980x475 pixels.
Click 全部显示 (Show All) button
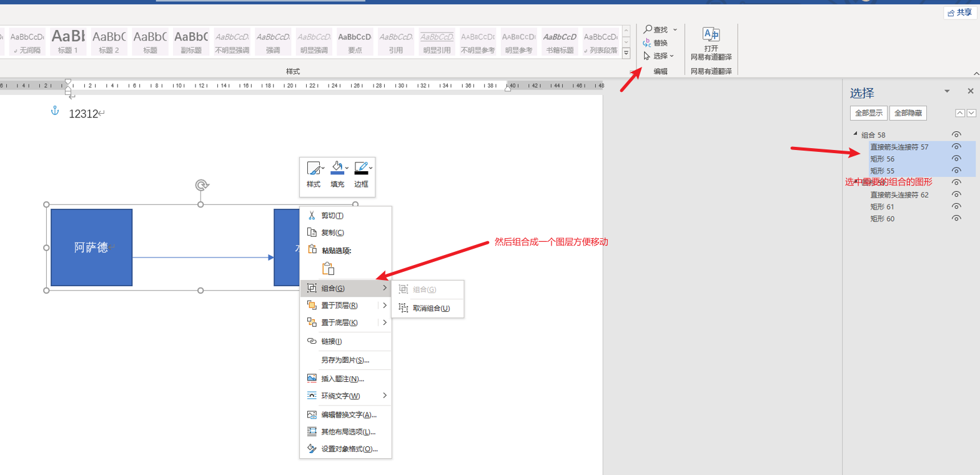pos(869,113)
